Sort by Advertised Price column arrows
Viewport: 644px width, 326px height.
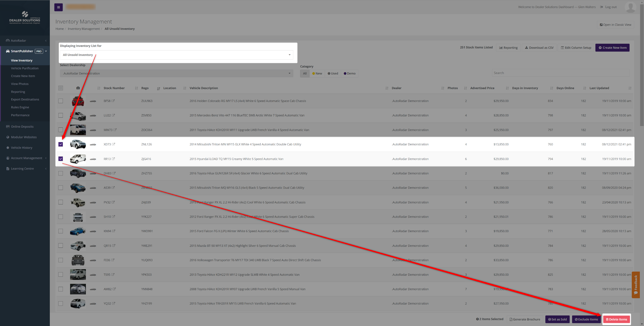pyautogui.click(x=507, y=88)
